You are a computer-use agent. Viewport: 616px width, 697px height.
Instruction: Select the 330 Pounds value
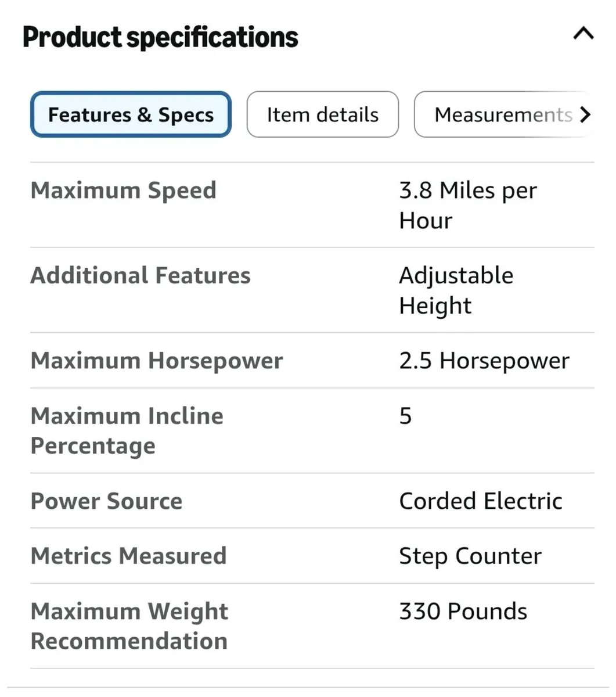463,612
